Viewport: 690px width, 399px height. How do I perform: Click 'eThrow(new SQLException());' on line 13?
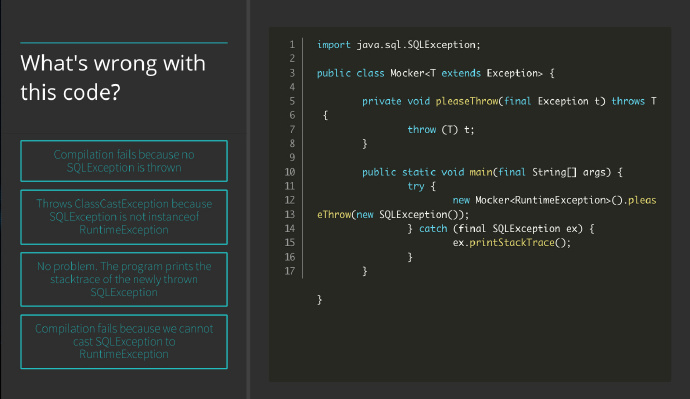point(393,214)
